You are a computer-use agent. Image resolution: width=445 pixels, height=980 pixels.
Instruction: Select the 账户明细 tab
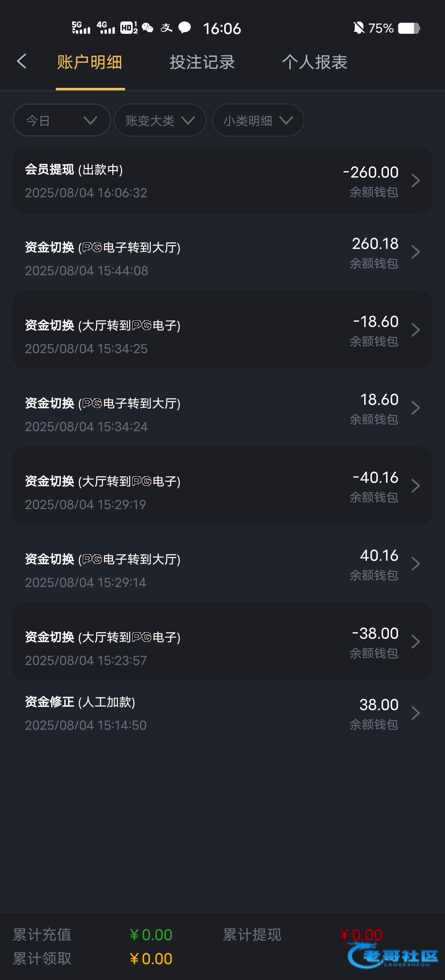(x=90, y=62)
